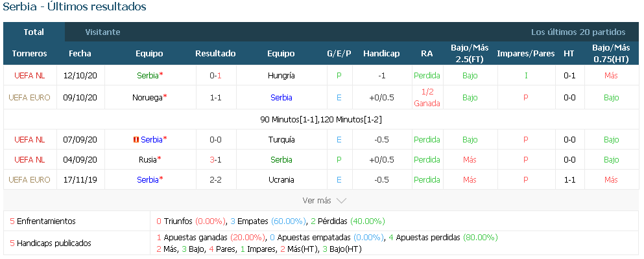
Task: Click the 0-1 result against Hungría
Action: click(215, 75)
